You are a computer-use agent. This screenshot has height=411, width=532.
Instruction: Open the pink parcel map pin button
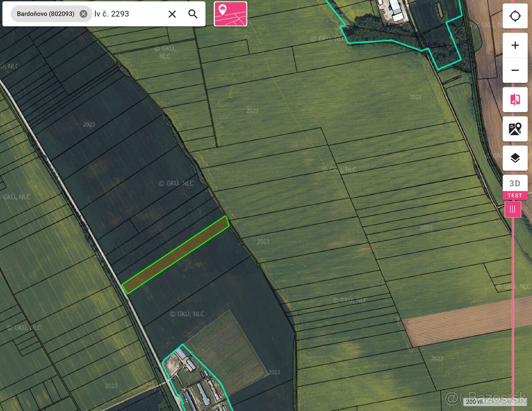231,14
